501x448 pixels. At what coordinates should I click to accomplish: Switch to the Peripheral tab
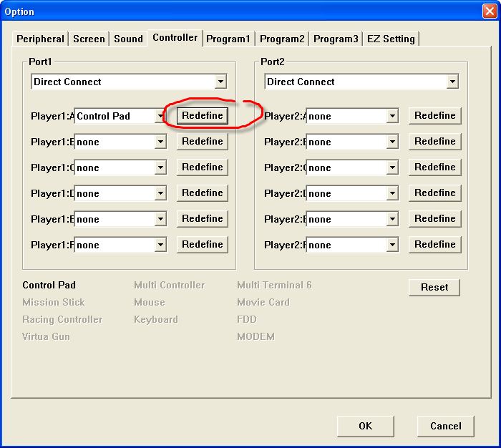(40, 39)
